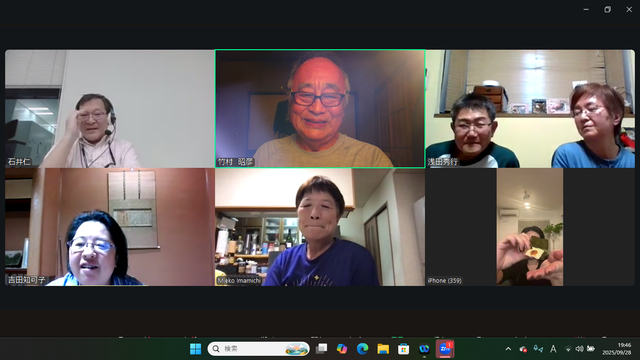
Task: Click the Zoom taskbar icon
Action: pos(444,349)
